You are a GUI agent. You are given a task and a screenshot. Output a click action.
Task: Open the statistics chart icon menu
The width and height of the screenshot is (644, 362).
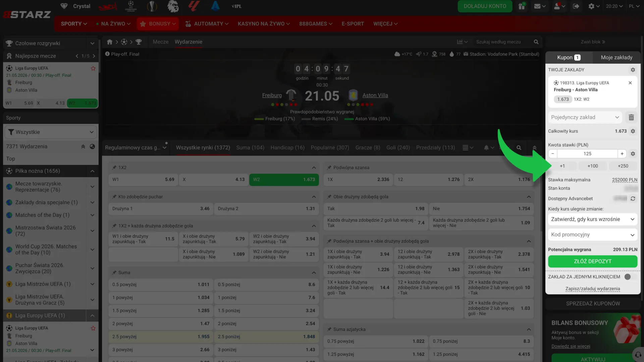[x=462, y=42]
